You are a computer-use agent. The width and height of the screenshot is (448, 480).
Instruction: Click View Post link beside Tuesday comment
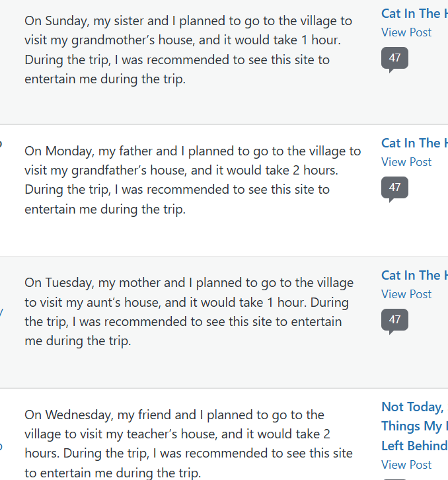tap(406, 294)
